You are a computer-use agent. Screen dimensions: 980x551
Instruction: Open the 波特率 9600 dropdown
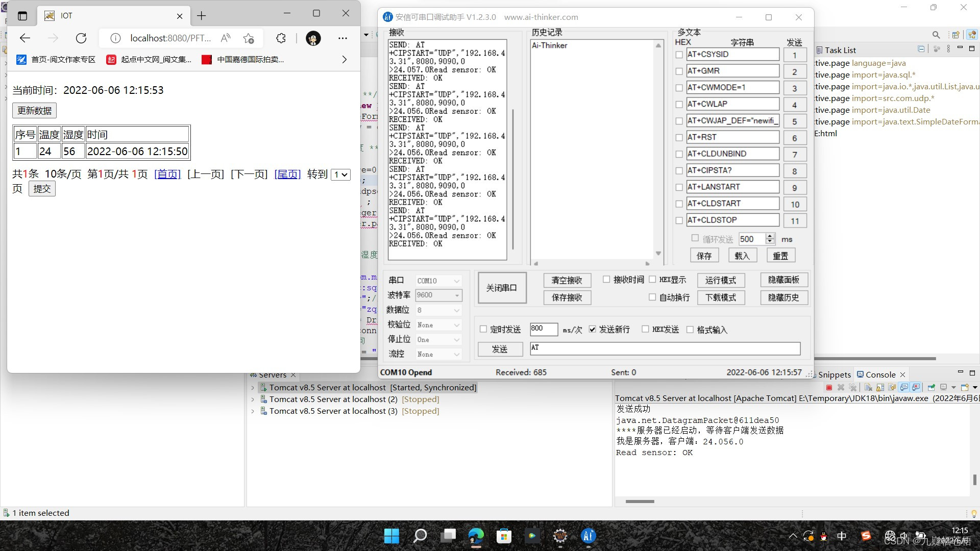click(x=439, y=295)
